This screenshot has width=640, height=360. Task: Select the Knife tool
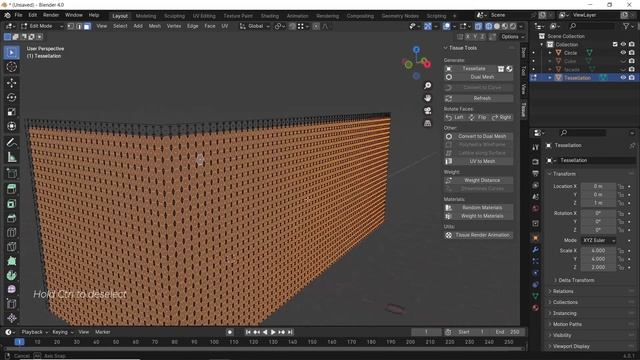11,247
